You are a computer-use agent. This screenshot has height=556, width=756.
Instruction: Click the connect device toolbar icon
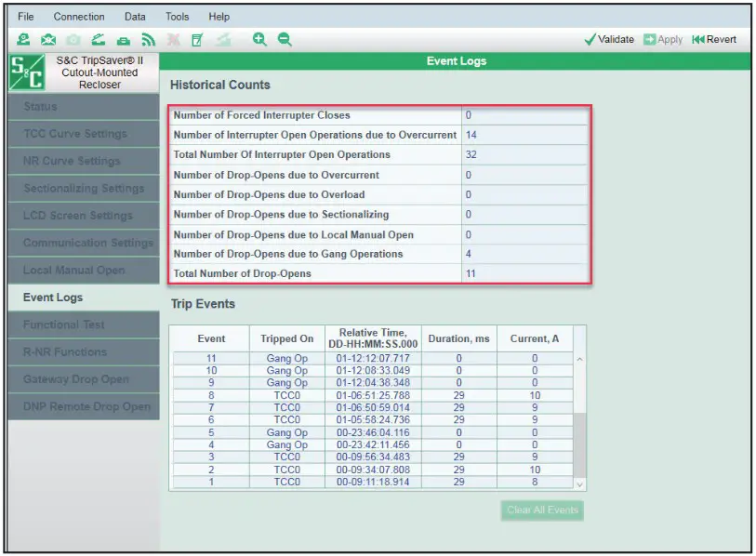point(23,40)
